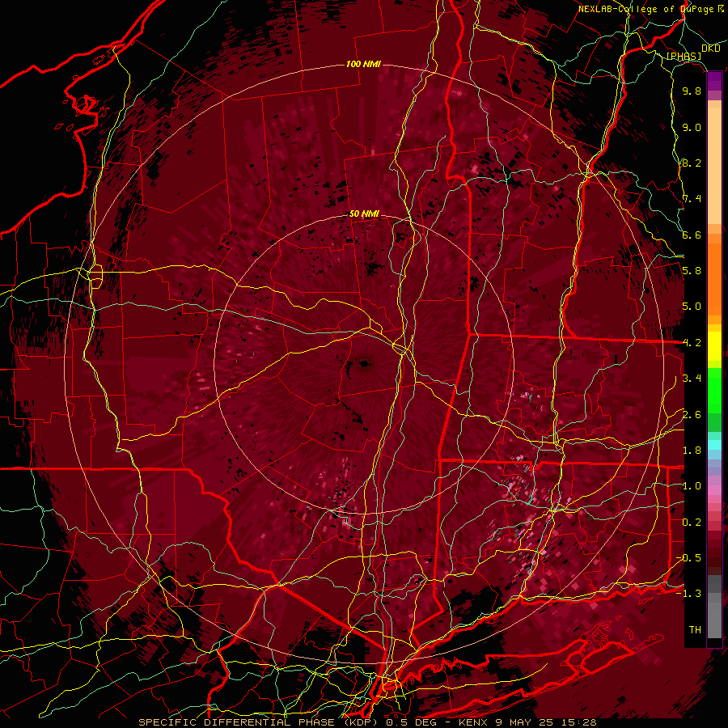This screenshot has height=728, width=728.
Task: Pick the orange color band
Action: pyautogui.click(x=714, y=278)
